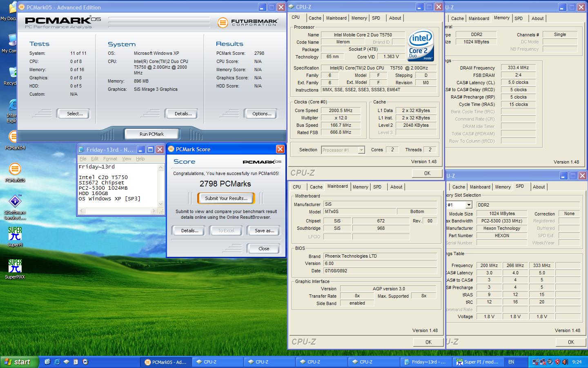Open Mainboard tab in top CPU-Z window
Viewport: 588px width, 368px height.
pyautogui.click(x=336, y=18)
